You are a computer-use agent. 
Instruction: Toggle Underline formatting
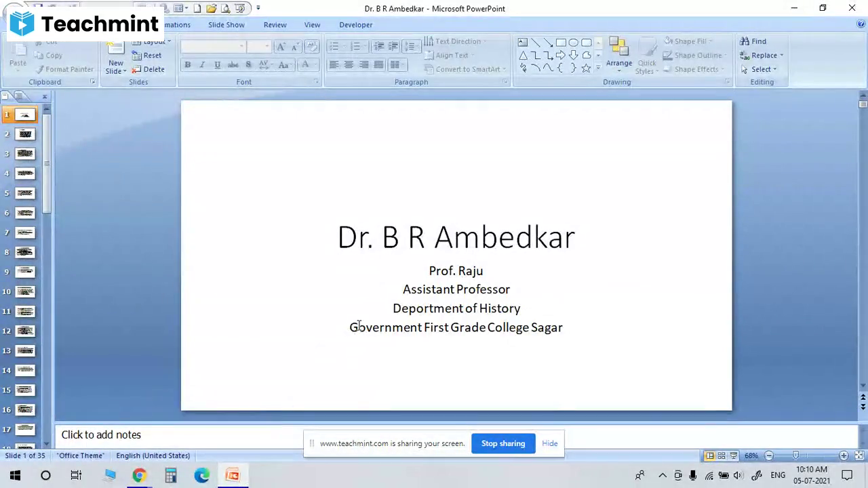[x=217, y=65]
